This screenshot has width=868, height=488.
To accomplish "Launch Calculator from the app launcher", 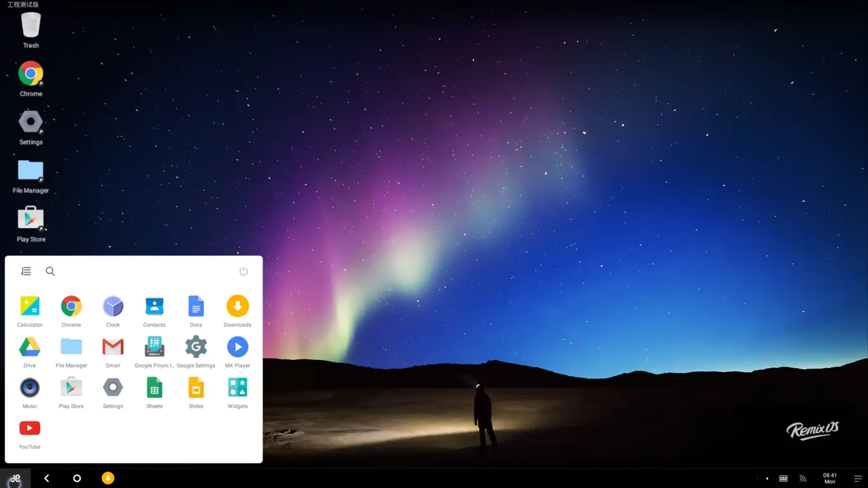I will [30, 311].
